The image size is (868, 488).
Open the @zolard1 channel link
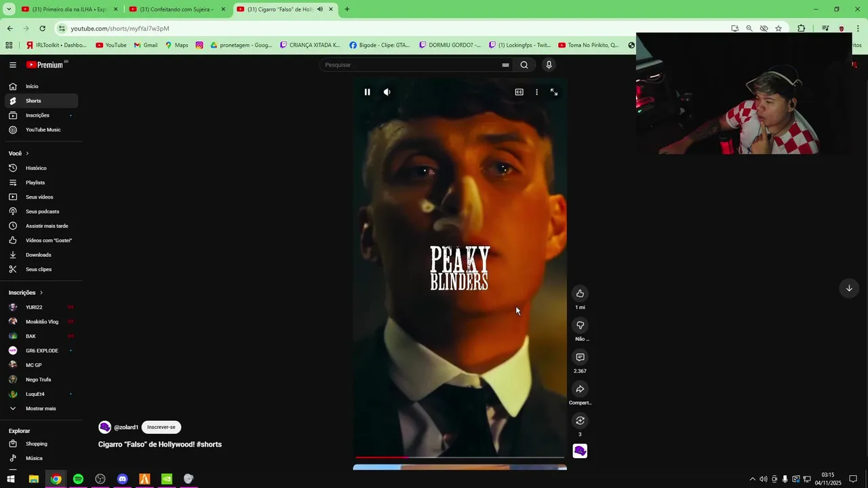pos(126,427)
